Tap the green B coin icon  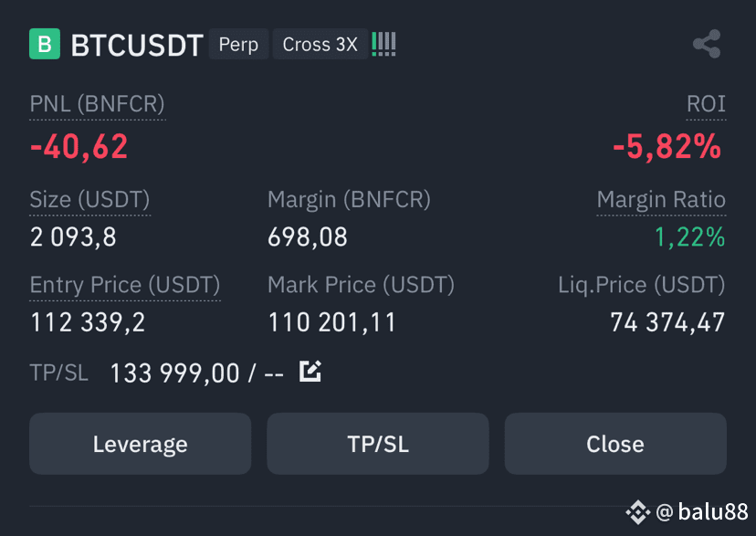tap(45, 44)
